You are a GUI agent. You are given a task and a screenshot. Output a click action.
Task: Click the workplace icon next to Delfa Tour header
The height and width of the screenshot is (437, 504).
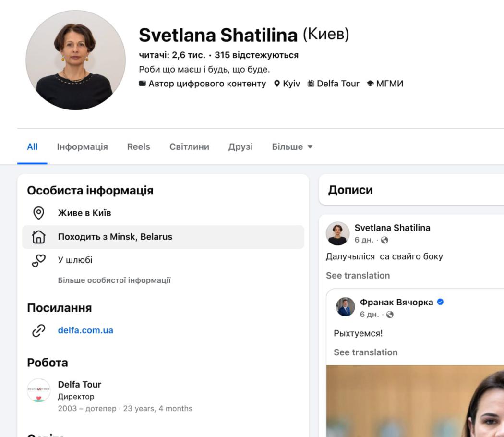(x=311, y=84)
